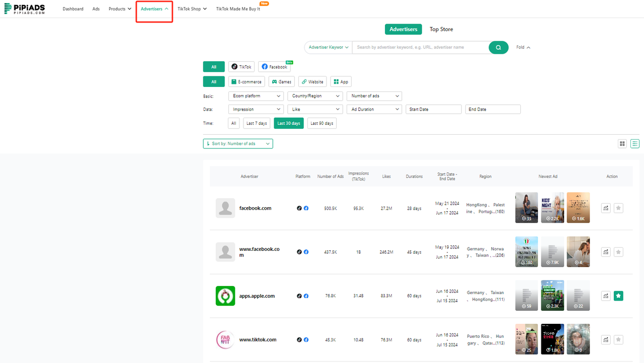This screenshot has height=363, width=644.
Task: Filter by TikTok platform
Action: 242,67
